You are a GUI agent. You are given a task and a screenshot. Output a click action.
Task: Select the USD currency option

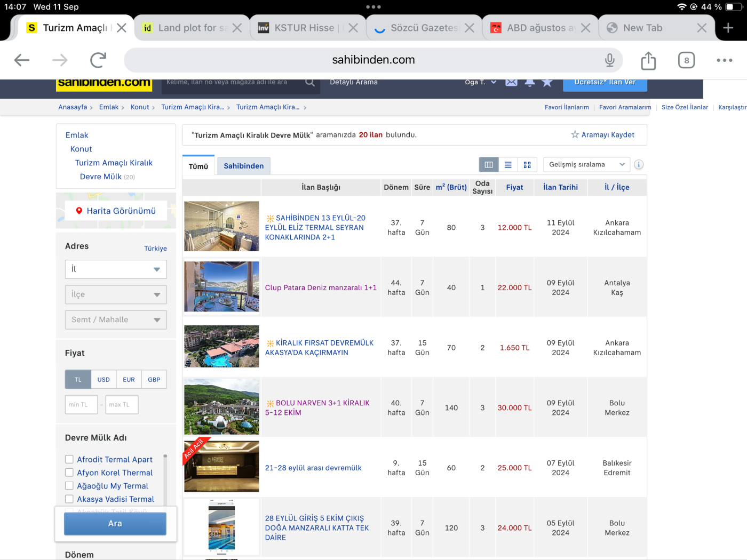(104, 380)
